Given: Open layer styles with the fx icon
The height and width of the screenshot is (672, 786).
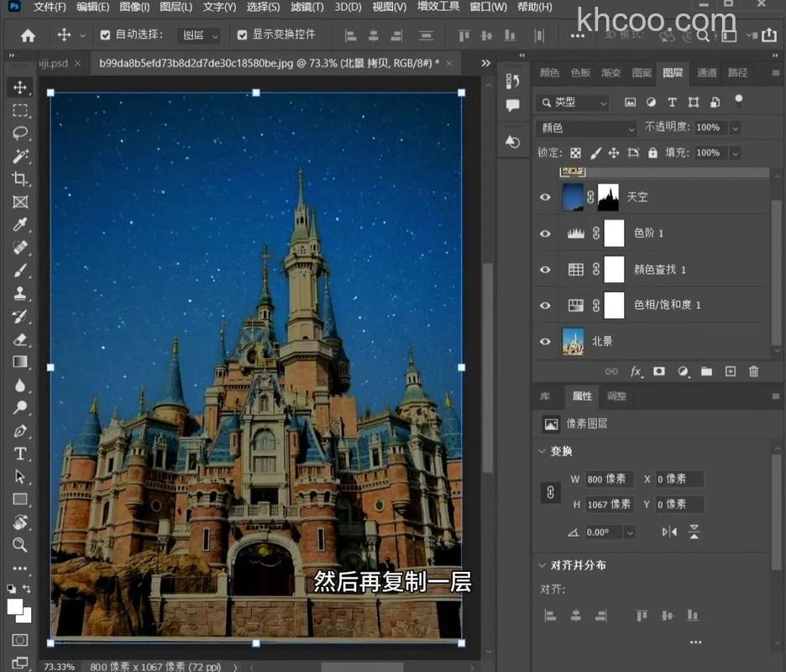Looking at the screenshot, I should 637,371.
